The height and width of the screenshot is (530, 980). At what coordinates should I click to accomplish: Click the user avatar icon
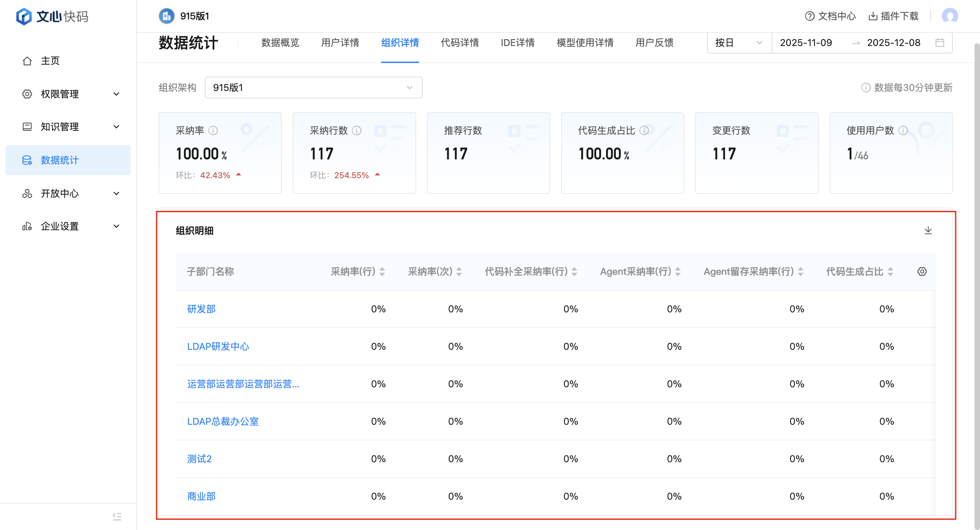click(x=950, y=16)
